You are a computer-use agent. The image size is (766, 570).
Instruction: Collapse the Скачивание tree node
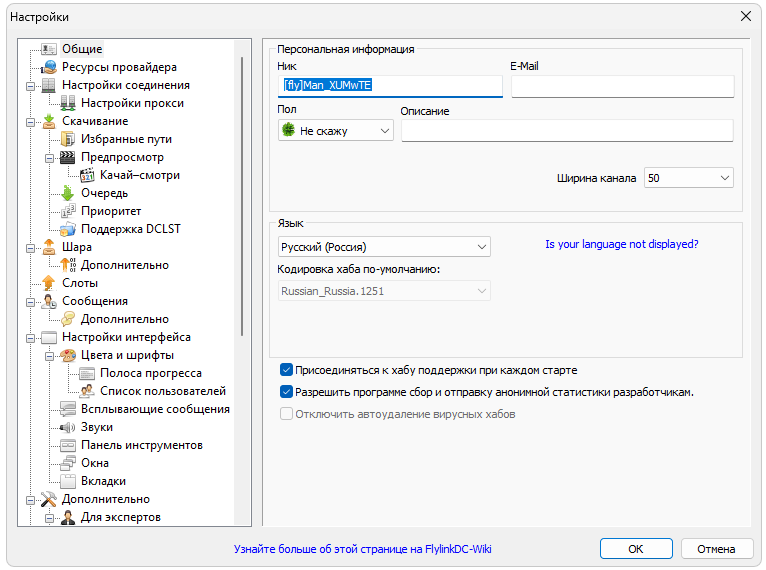click(x=30, y=122)
